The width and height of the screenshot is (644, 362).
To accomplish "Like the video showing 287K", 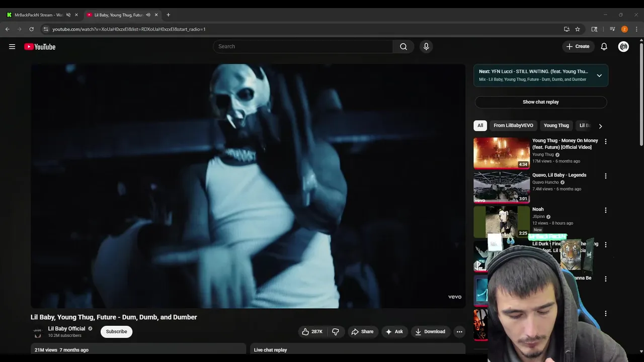I will [x=312, y=331].
